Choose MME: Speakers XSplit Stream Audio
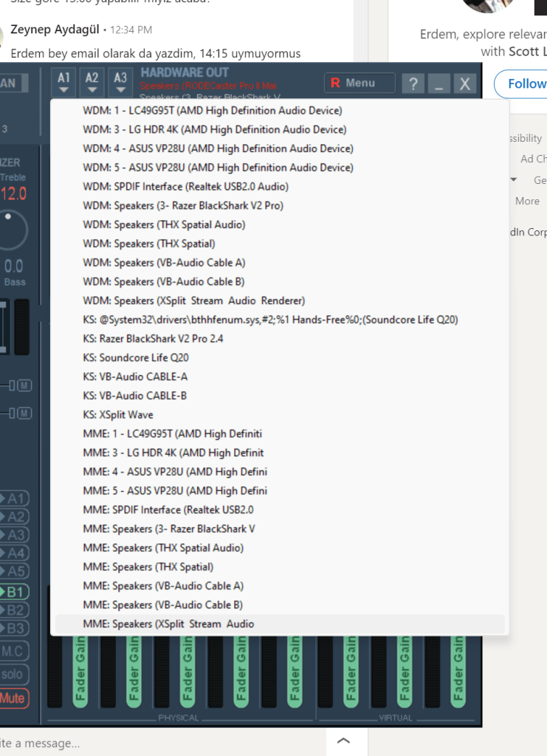Screen dimensions: 547x756 pyautogui.click(x=280, y=625)
